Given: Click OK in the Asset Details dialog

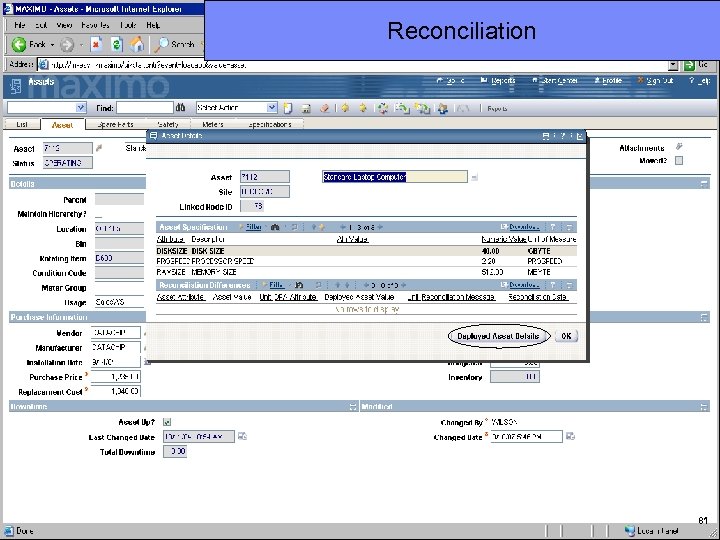Looking at the screenshot, I should (x=566, y=336).
